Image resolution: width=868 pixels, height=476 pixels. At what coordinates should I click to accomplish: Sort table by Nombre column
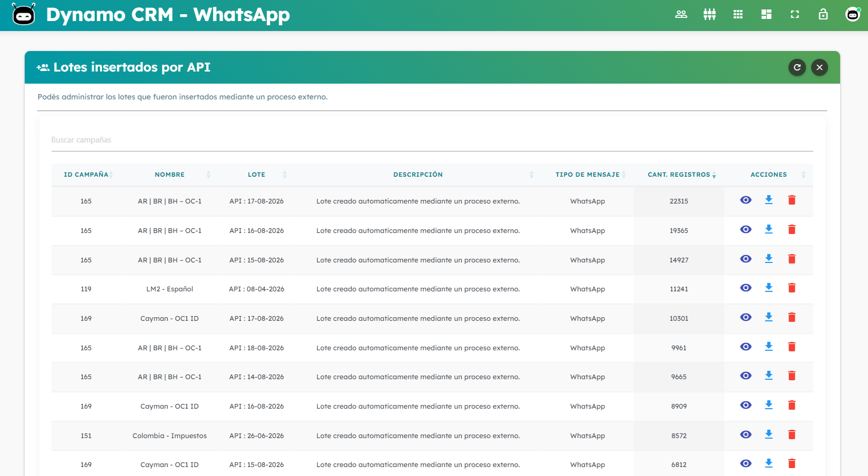[x=169, y=175]
